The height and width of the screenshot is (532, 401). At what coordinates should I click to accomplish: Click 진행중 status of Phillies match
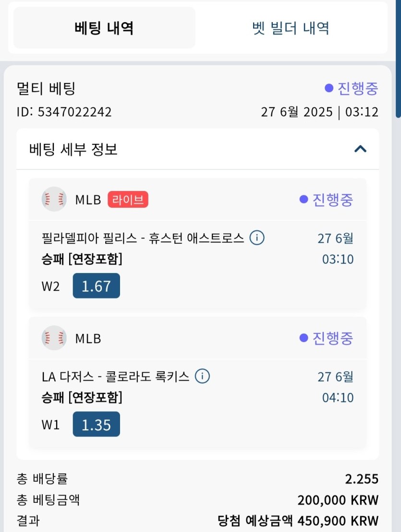326,200
